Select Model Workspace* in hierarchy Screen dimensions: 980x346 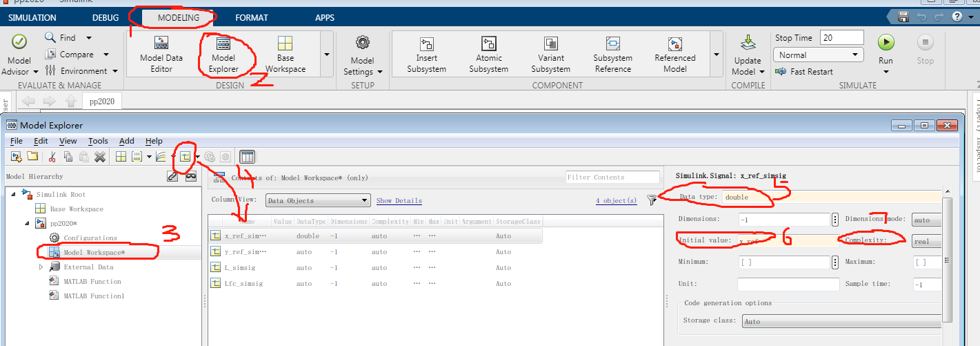coord(94,252)
